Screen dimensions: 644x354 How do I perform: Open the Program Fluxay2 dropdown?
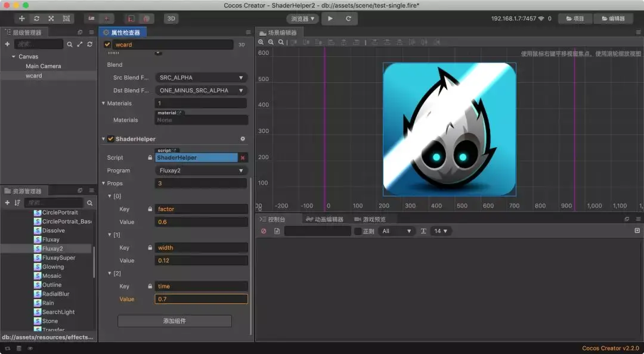(x=201, y=170)
